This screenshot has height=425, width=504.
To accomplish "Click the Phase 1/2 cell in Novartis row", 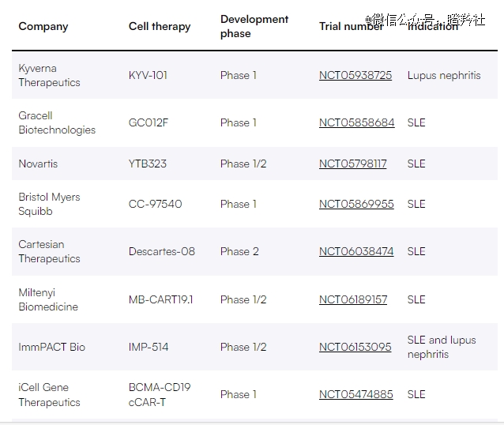I will (x=243, y=164).
